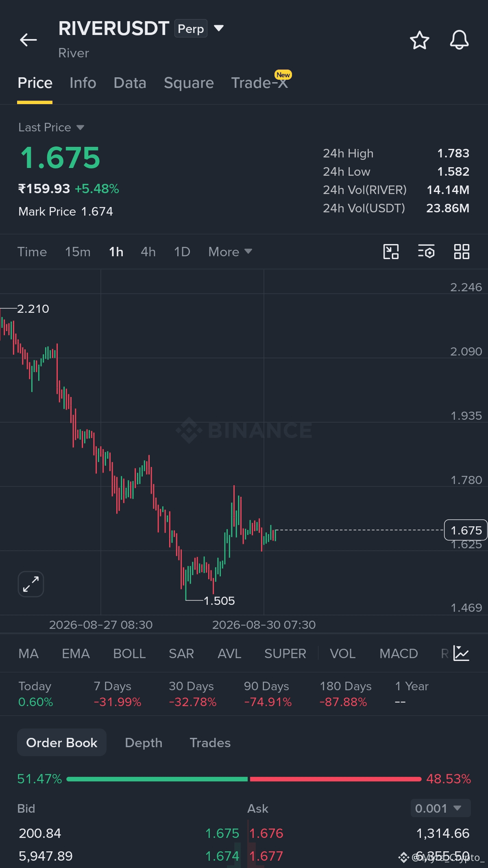The height and width of the screenshot is (868, 488).
Task: Toggle the SAR indicator
Action: pos(181,654)
